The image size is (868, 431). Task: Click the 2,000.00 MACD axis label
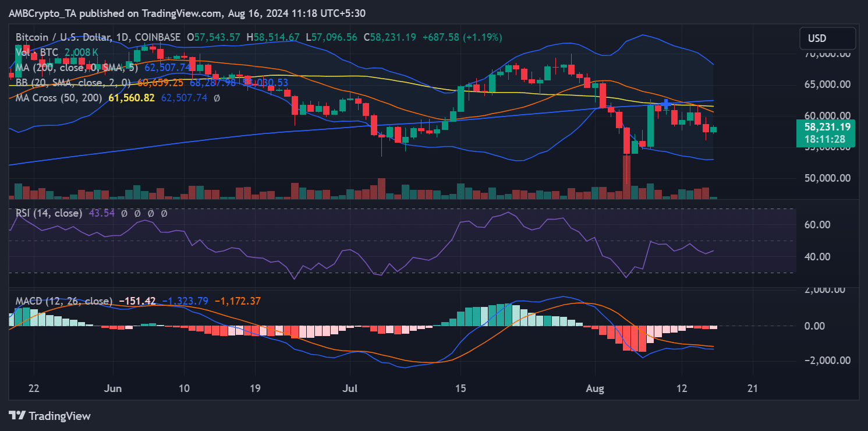coord(826,289)
